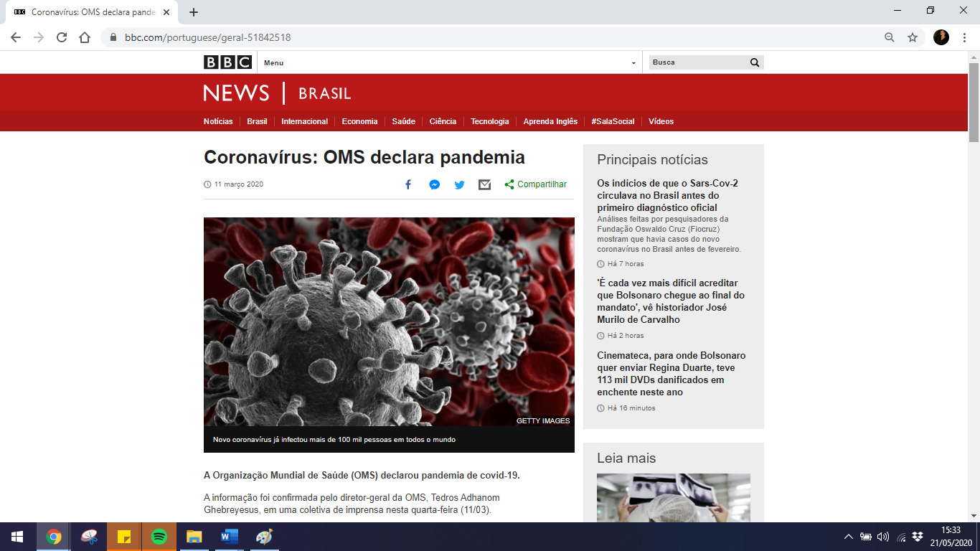Image resolution: width=980 pixels, height=551 pixels.
Task: Open the Compartilhar share options
Action: coord(535,184)
